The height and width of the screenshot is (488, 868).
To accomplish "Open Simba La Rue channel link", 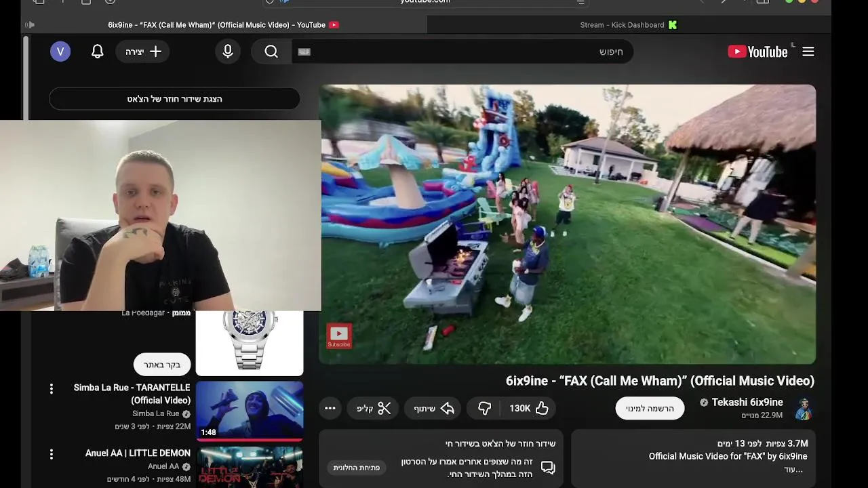I will pyautogui.click(x=155, y=413).
